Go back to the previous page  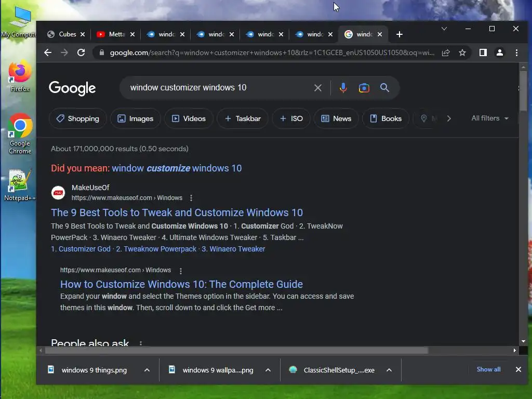tap(48, 52)
